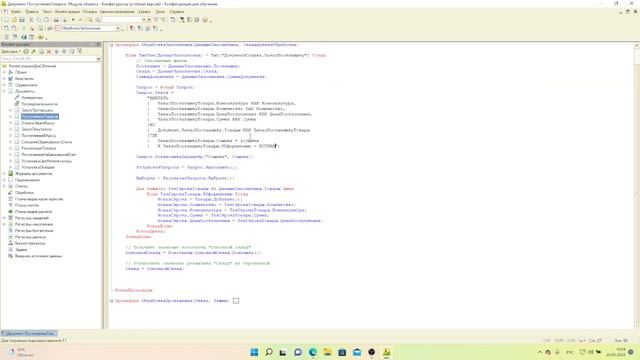Click the code editor vertical scrollbar

click(637, 186)
